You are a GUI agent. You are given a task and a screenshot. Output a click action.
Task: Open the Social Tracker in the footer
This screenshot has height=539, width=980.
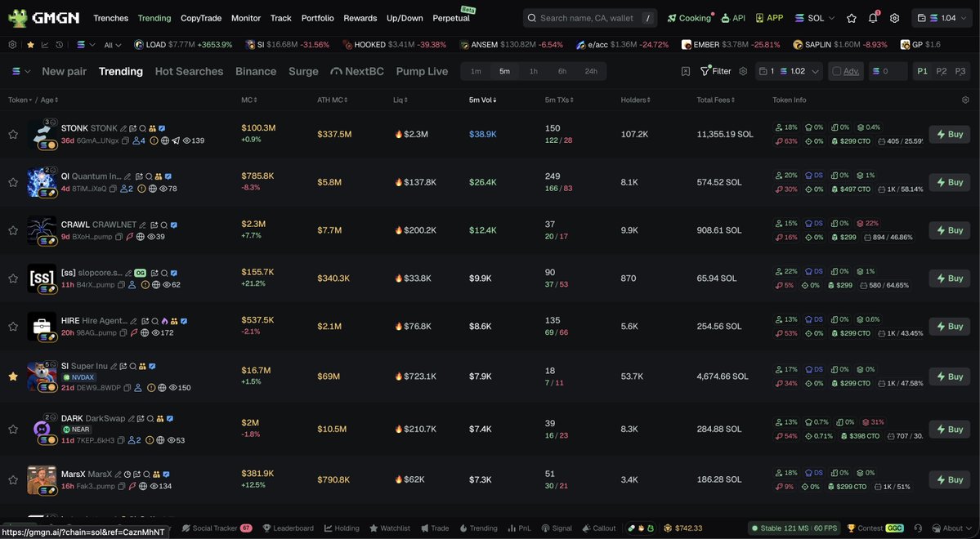click(217, 528)
